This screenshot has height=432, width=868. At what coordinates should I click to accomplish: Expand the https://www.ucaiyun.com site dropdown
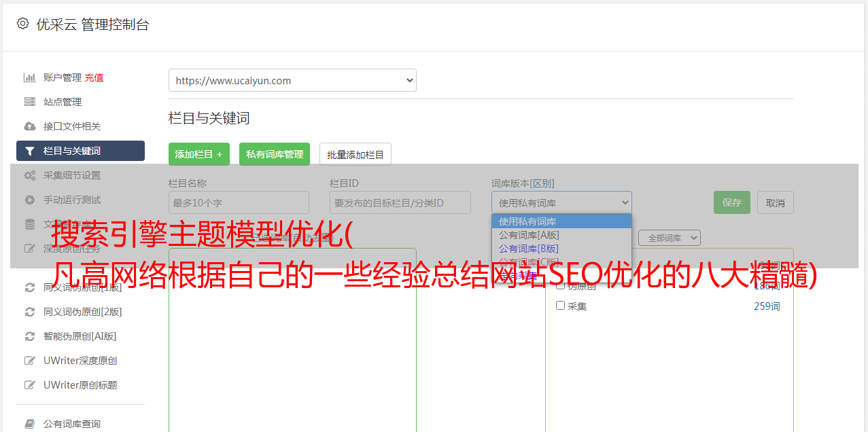pyautogui.click(x=292, y=80)
